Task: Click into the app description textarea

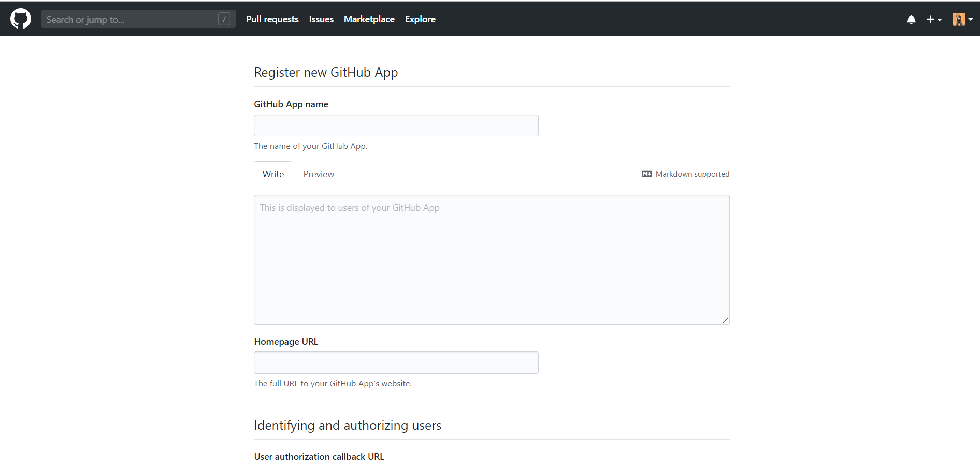Action: pyautogui.click(x=492, y=260)
